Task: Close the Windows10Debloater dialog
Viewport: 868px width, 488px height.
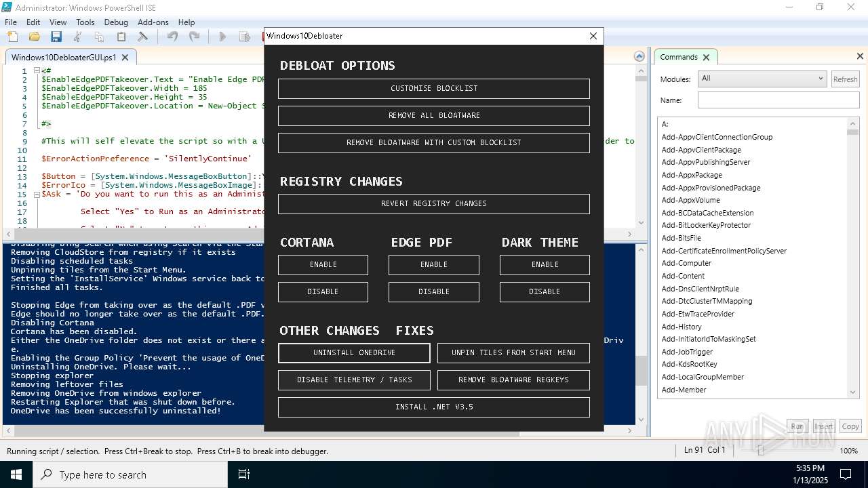Action: [x=593, y=36]
